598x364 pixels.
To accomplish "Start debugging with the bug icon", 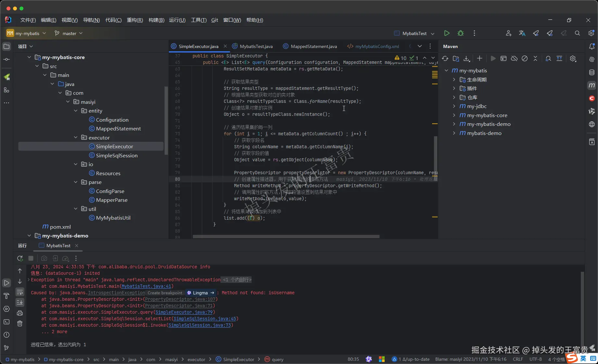I will coord(460,33).
